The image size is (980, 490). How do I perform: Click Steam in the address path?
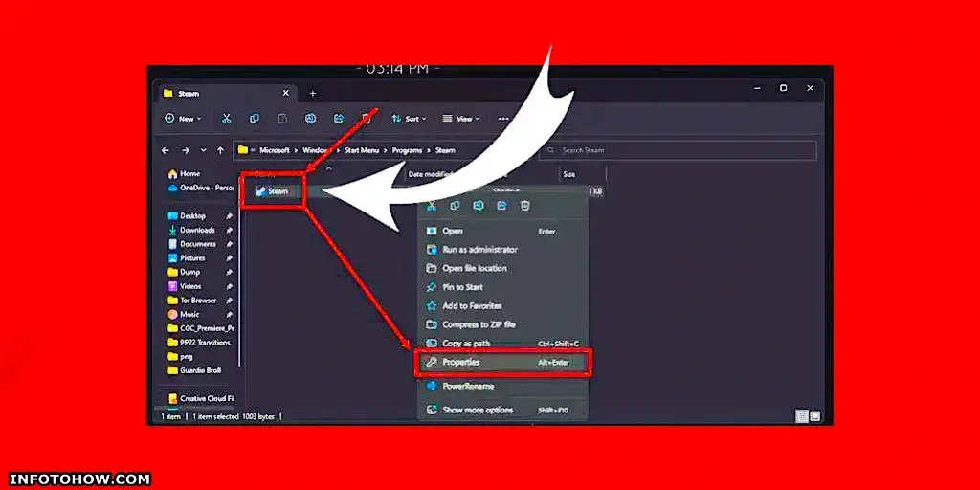click(x=445, y=150)
